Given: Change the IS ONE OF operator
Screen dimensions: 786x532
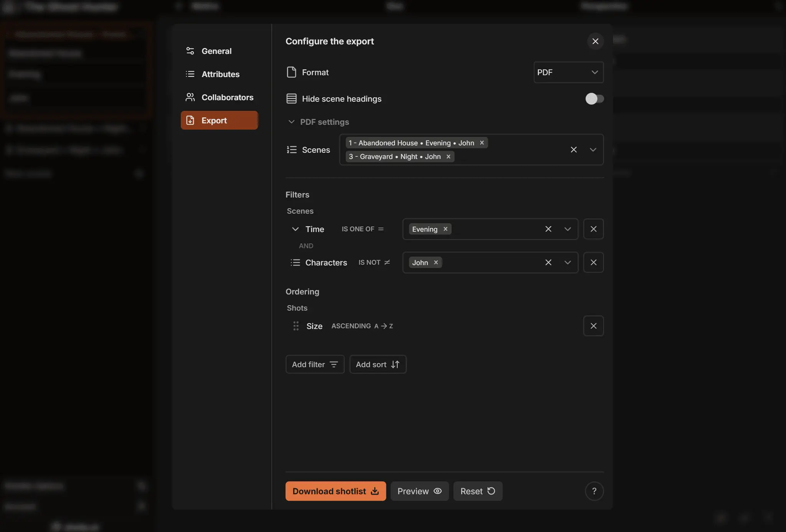Looking at the screenshot, I should tap(363, 229).
